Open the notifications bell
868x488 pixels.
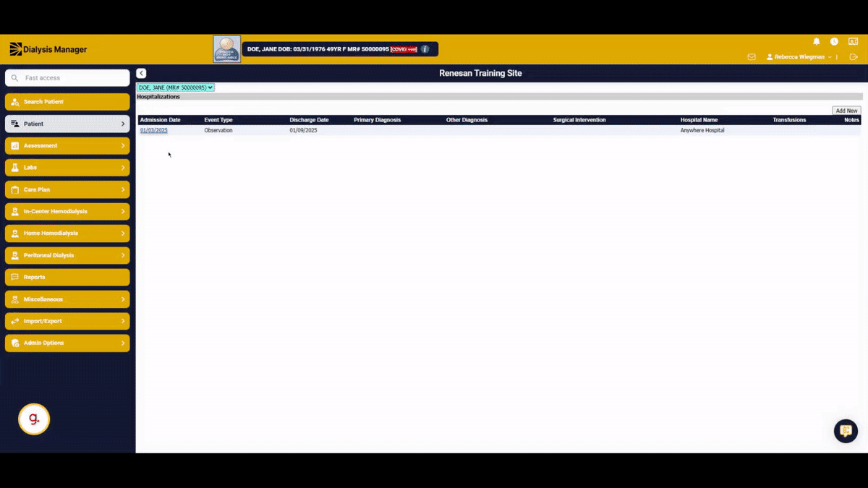pyautogui.click(x=817, y=42)
